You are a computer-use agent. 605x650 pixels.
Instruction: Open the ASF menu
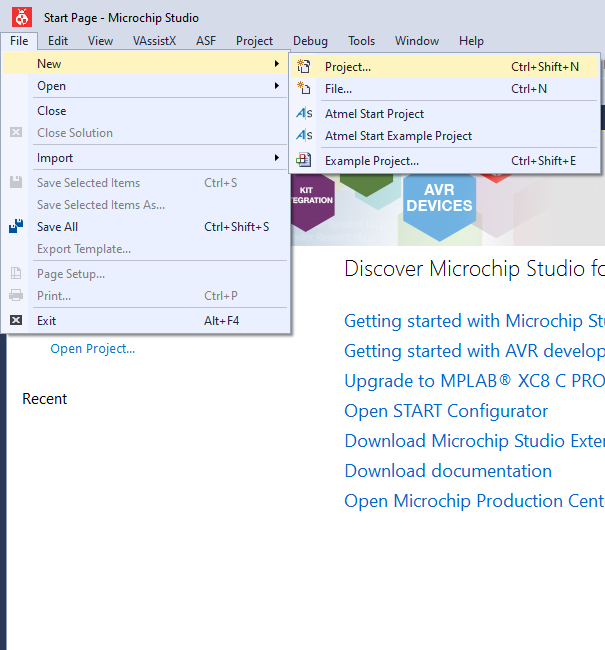pos(206,41)
